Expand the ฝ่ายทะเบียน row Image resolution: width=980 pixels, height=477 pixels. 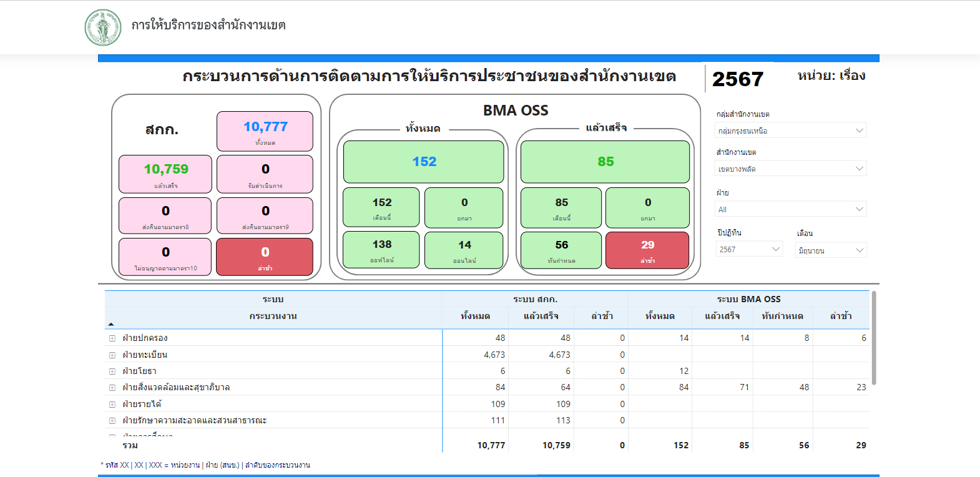pyautogui.click(x=112, y=355)
